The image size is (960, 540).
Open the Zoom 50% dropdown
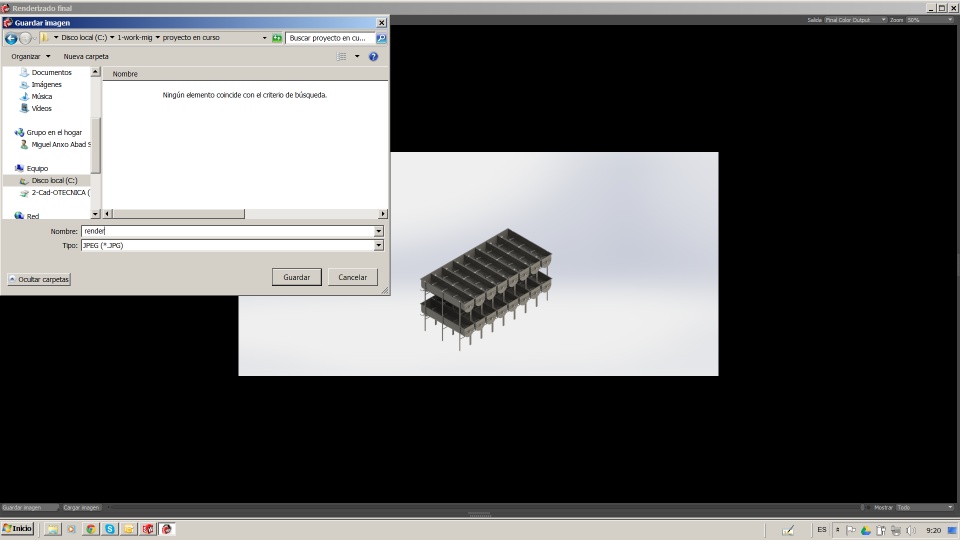929,20
